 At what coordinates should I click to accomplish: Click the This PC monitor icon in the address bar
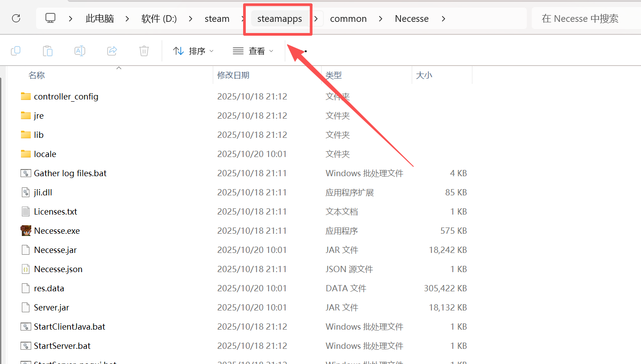[x=50, y=18]
